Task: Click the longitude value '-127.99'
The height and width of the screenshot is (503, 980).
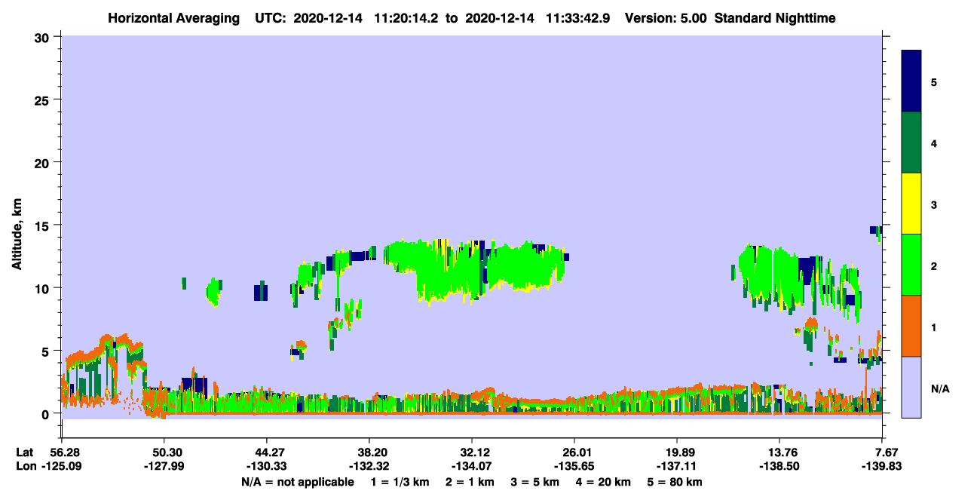Action: point(164,466)
